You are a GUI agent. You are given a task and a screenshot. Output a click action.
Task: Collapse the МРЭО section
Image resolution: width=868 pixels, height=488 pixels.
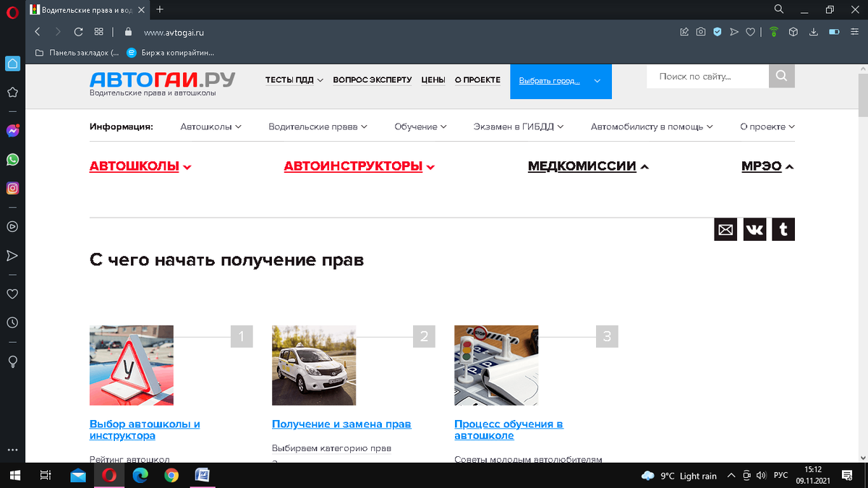point(767,166)
